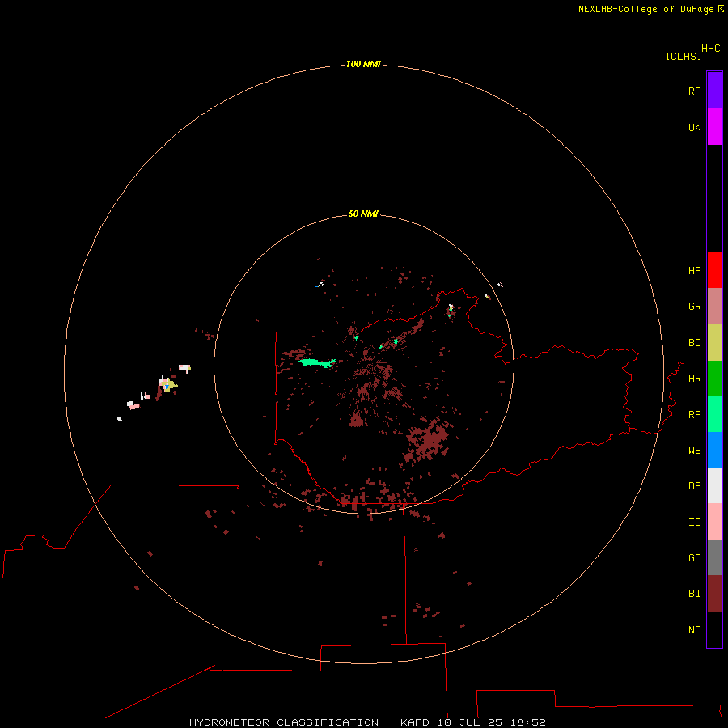This screenshot has height=728, width=728.
Task: Click the GR legend label
Action: click(x=695, y=307)
